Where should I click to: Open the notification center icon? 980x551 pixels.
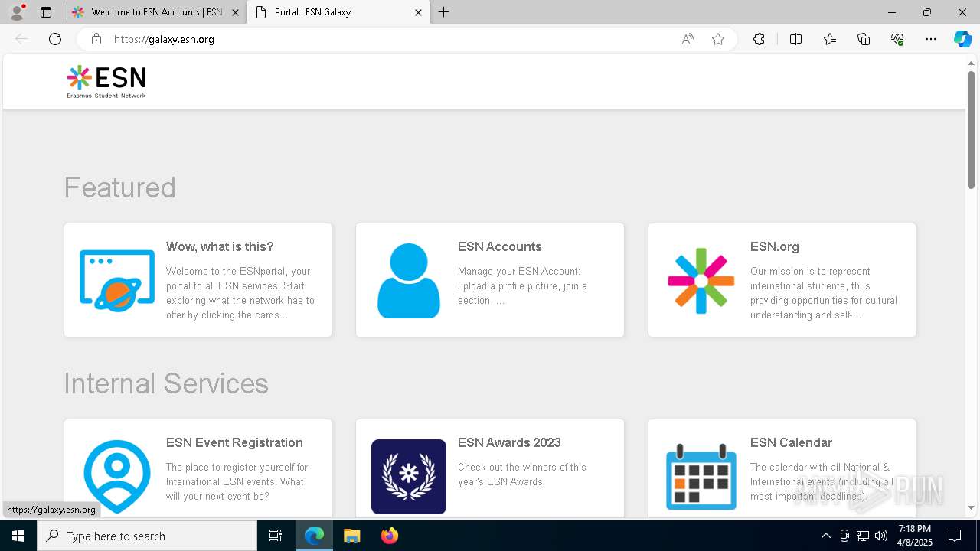coord(955,536)
